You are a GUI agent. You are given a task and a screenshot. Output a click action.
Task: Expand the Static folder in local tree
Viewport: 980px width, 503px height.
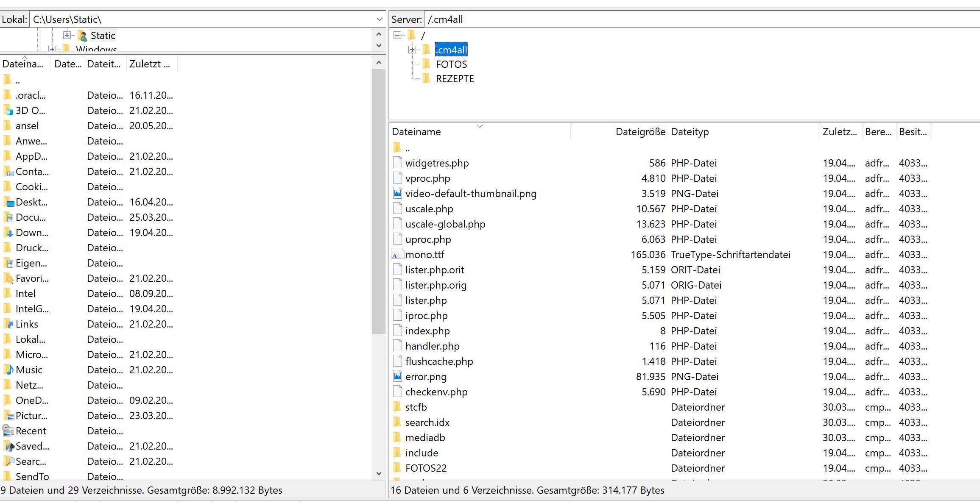click(67, 35)
